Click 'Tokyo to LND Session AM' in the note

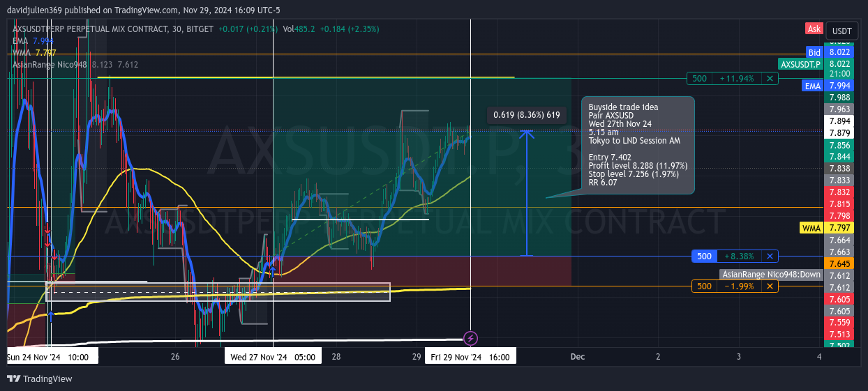[634, 141]
